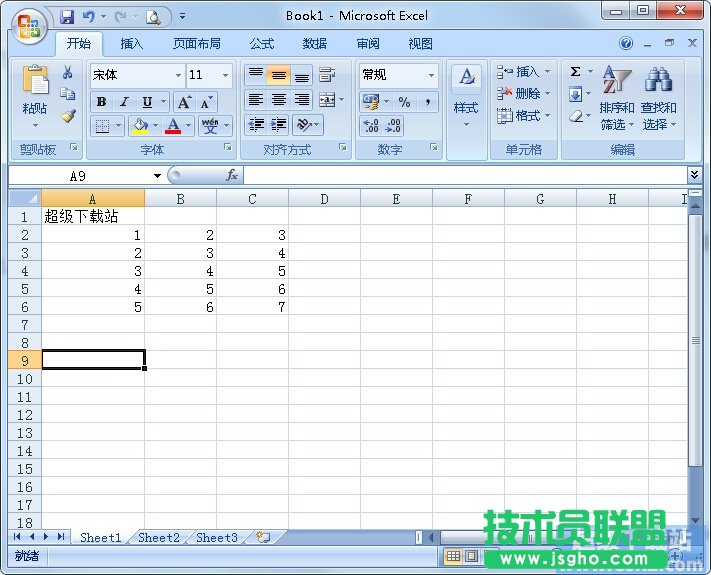Copy the selected cells
The width and height of the screenshot is (711, 575).
[68, 93]
